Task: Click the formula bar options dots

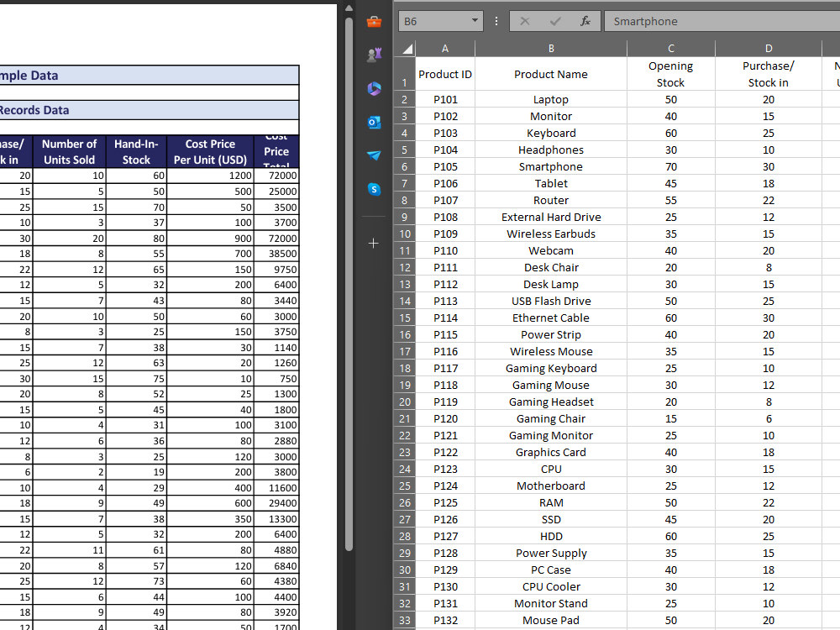Action: [x=496, y=22]
